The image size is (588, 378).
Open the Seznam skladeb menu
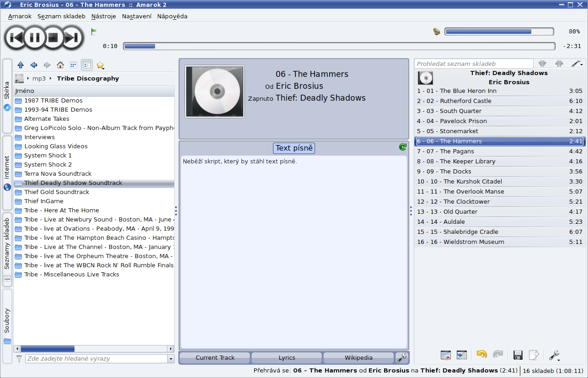point(61,16)
